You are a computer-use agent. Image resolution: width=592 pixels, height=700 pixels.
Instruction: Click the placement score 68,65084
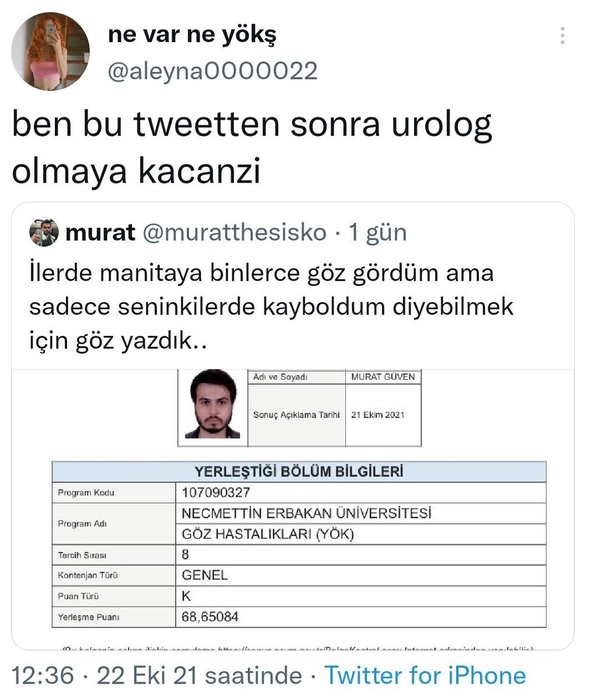click(x=210, y=617)
